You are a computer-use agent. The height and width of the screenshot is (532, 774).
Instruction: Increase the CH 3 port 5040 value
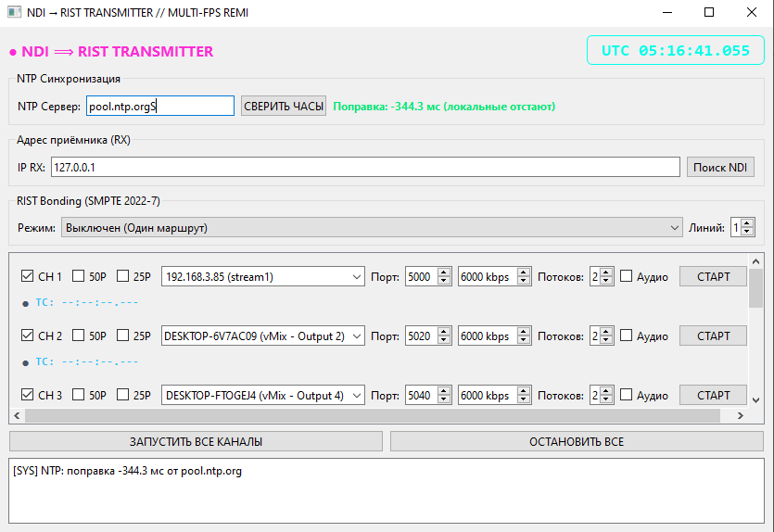coord(444,391)
